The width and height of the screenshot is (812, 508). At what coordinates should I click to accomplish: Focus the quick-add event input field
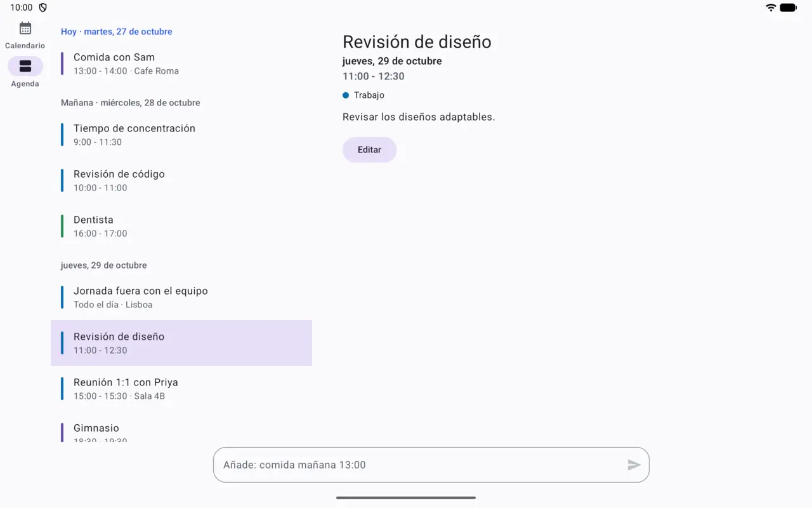pos(431,465)
